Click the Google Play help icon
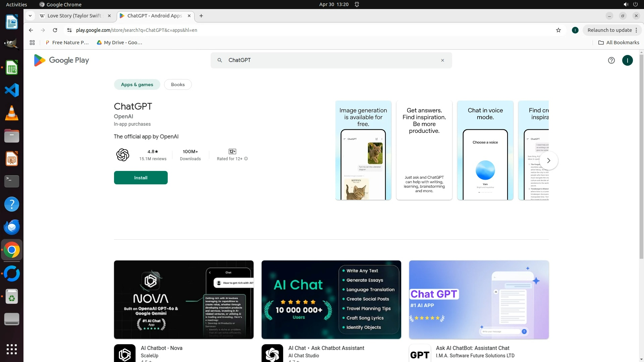Screen dimensions: 644x362 [611, 60]
